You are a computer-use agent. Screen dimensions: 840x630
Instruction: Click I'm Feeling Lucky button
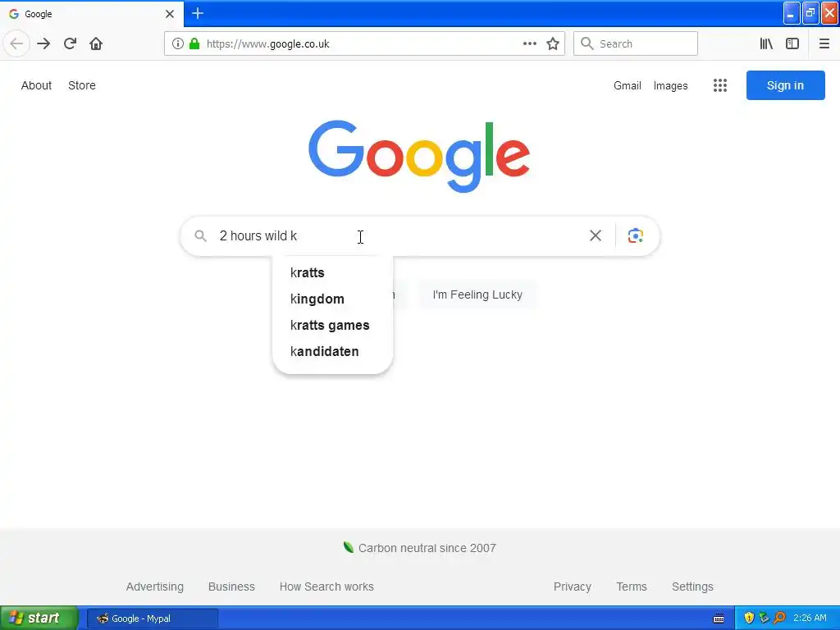coord(477,294)
